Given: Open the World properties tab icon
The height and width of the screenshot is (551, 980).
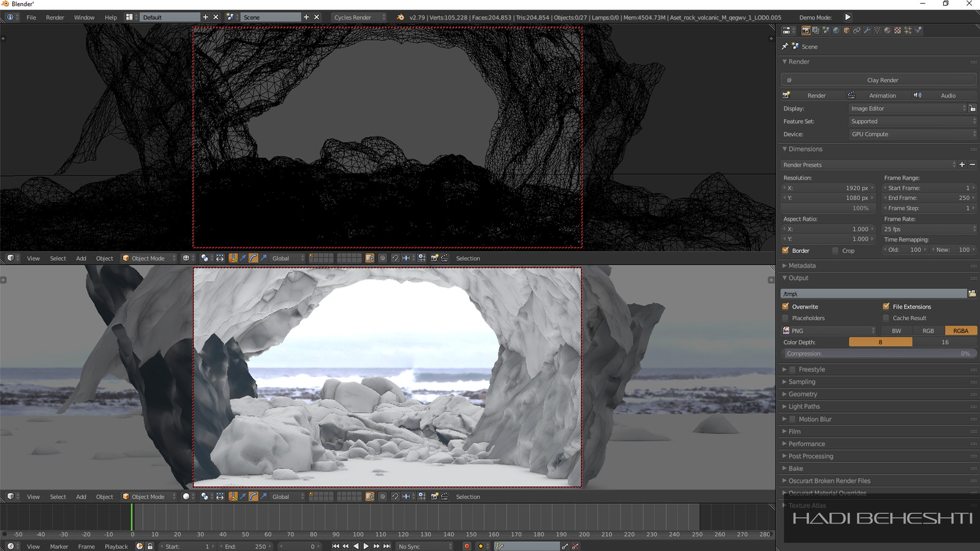Looking at the screenshot, I should click(x=836, y=30).
